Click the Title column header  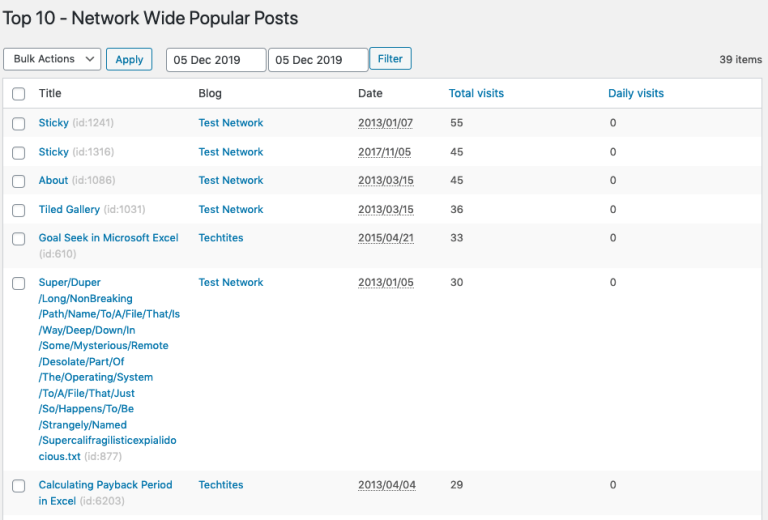pyautogui.click(x=50, y=93)
